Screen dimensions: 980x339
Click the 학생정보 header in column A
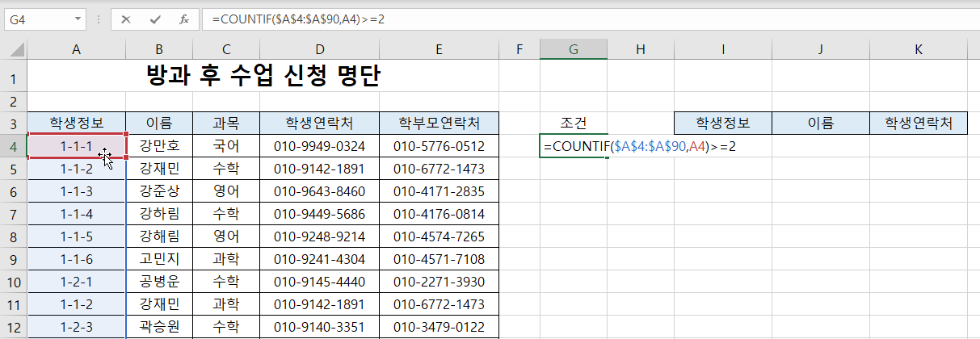pyautogui.click(x=76, y=123)
